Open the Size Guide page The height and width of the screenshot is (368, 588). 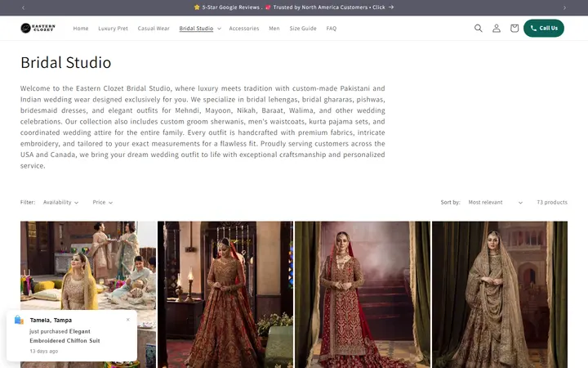pyautogui.click(x=303, y=29)
